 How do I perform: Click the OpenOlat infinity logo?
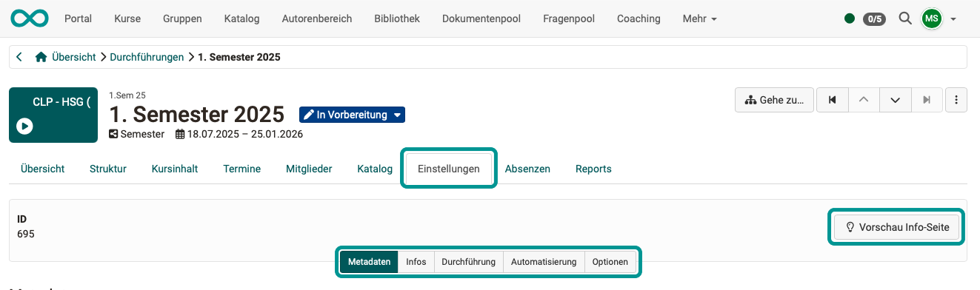click(30, 18)
